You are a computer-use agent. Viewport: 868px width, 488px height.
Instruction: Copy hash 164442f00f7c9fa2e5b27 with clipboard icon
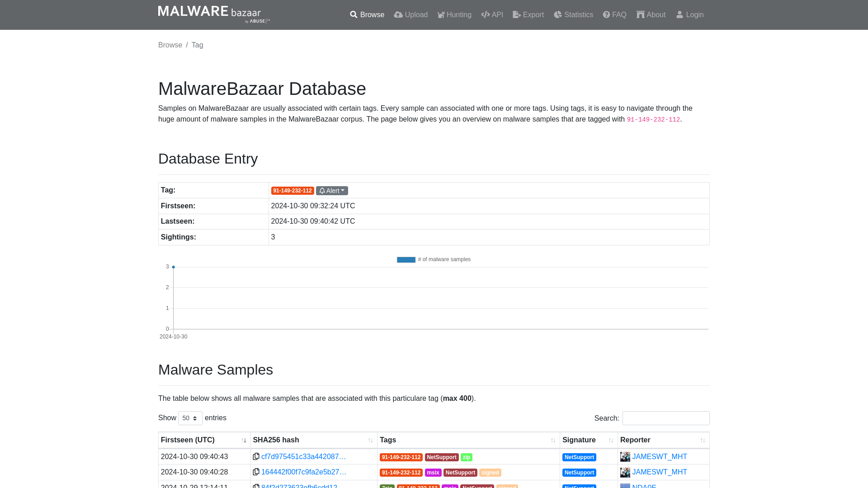tap(256, 472)
